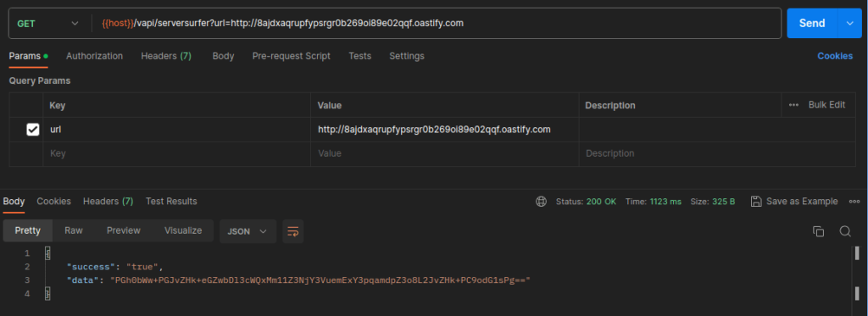The height and width of the screenshot is (316, 868).
Task: Select the response Body tab
Action: point(14,202)
